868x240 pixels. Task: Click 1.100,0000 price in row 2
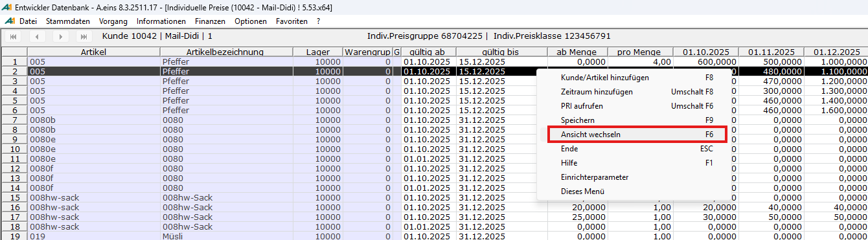click(836, 71)
